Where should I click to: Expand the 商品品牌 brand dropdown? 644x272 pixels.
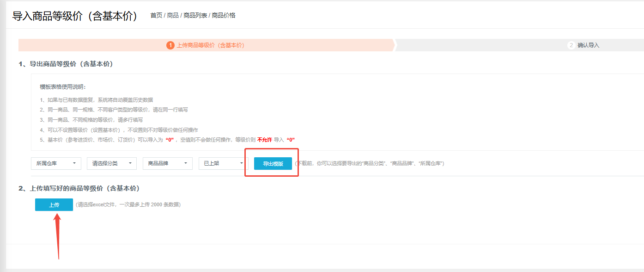[167, 163]
